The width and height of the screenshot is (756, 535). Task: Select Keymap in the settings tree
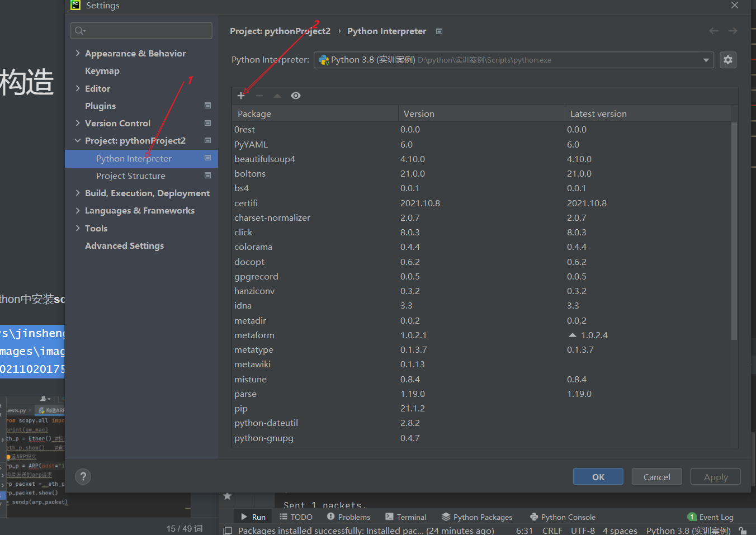(102, 71)
